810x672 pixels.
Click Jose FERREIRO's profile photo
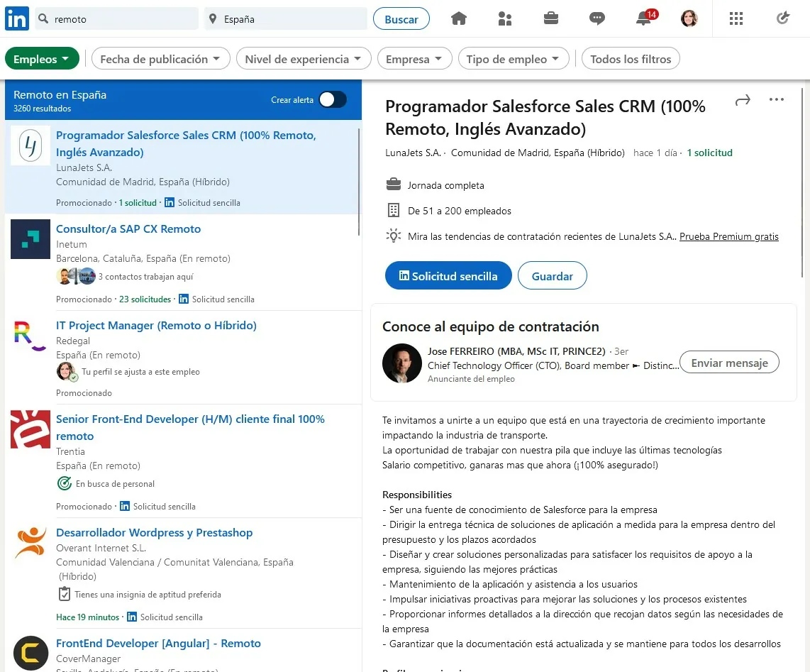[402, 363]
